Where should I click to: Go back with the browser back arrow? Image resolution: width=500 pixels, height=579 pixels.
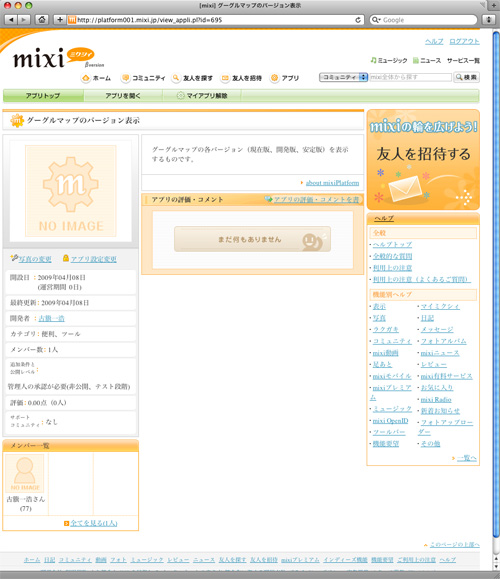coord(11,20)
